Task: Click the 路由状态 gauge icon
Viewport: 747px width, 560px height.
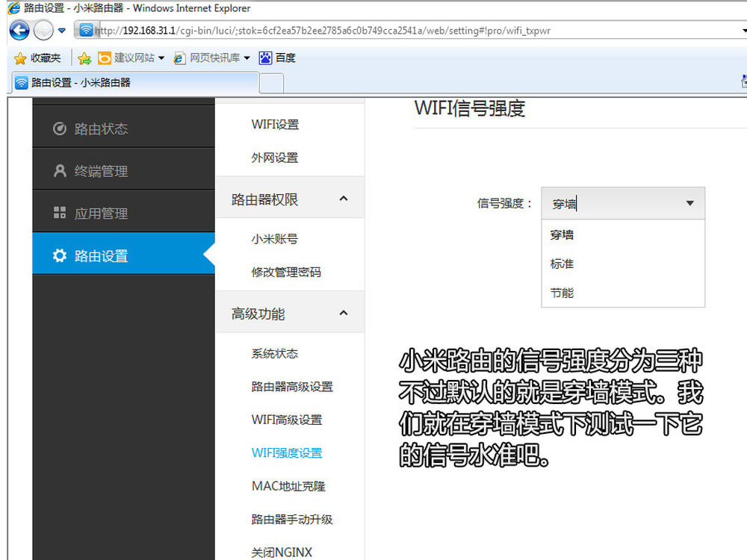Action: coord(60,128)
